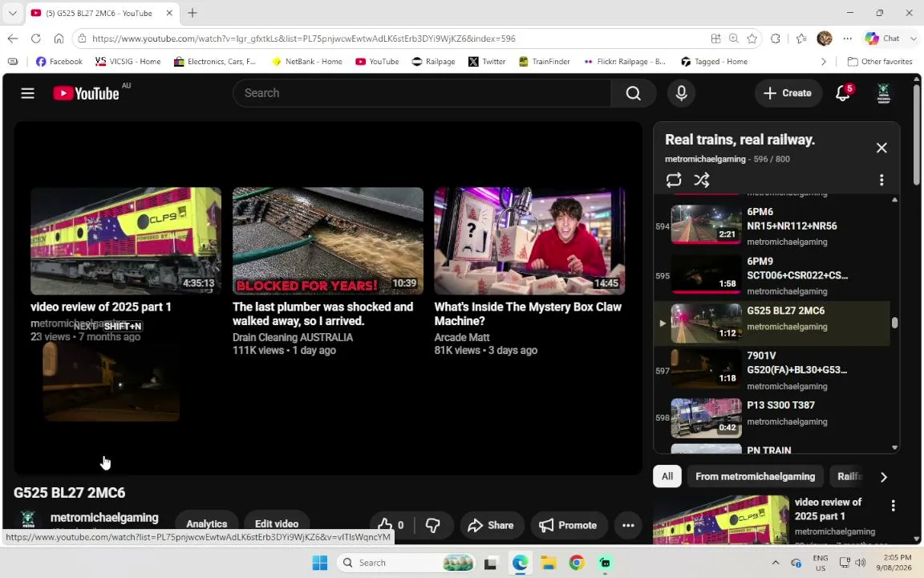The image size is (924, 578).
Task: Open the endscreen 'video review of 2025 part 1' thumbnail
Action: click(126, 241)
